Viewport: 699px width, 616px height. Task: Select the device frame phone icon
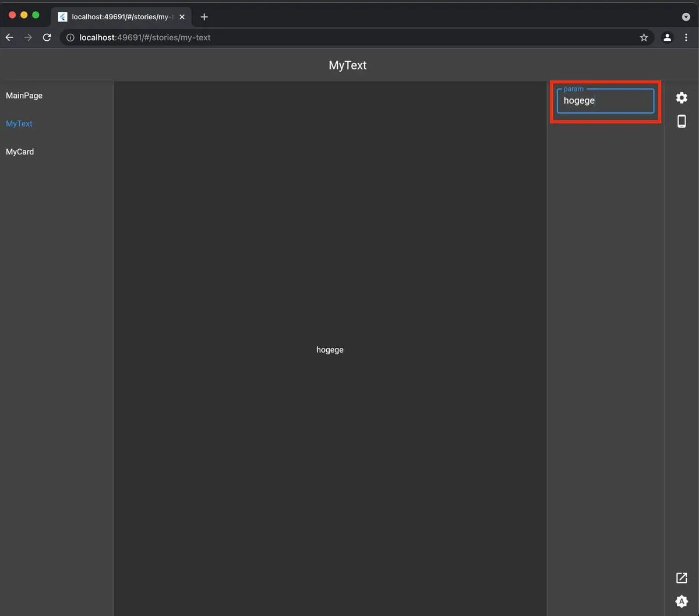[x=681, y=121]
